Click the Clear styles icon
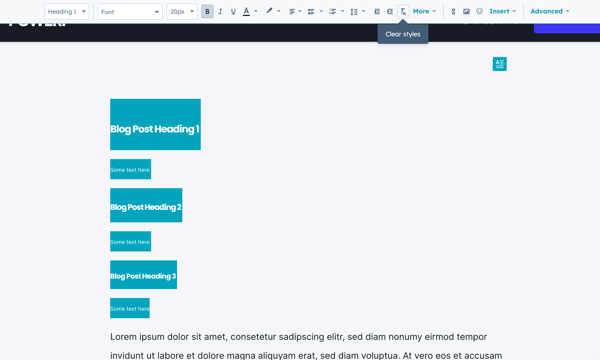Image resolution: width=600 pixels, height=360 pixels. pyautogui.click(x=403, y=11)
